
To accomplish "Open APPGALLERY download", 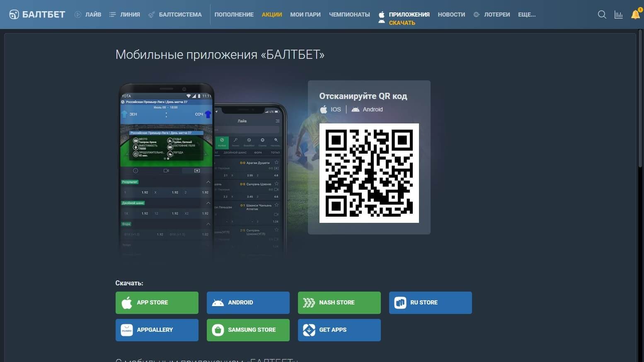I will click(157, 330).
